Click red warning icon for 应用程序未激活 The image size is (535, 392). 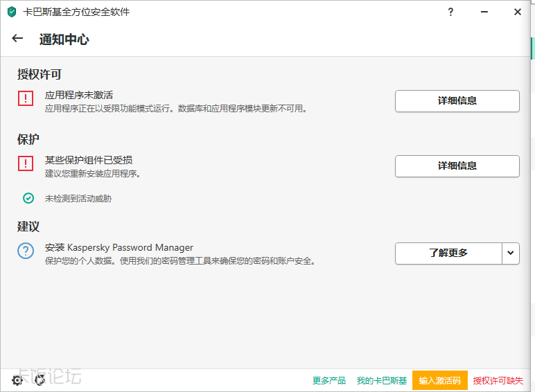coord(26,98)
